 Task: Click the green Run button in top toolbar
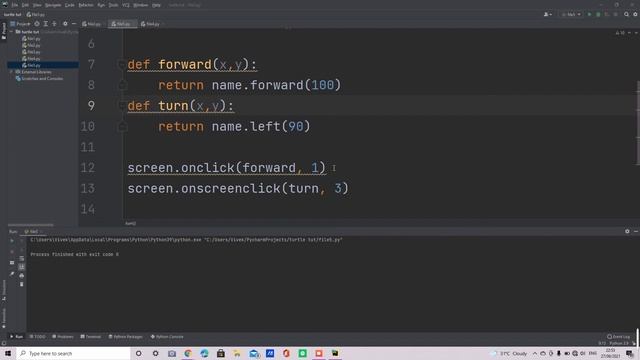[589, 14]
